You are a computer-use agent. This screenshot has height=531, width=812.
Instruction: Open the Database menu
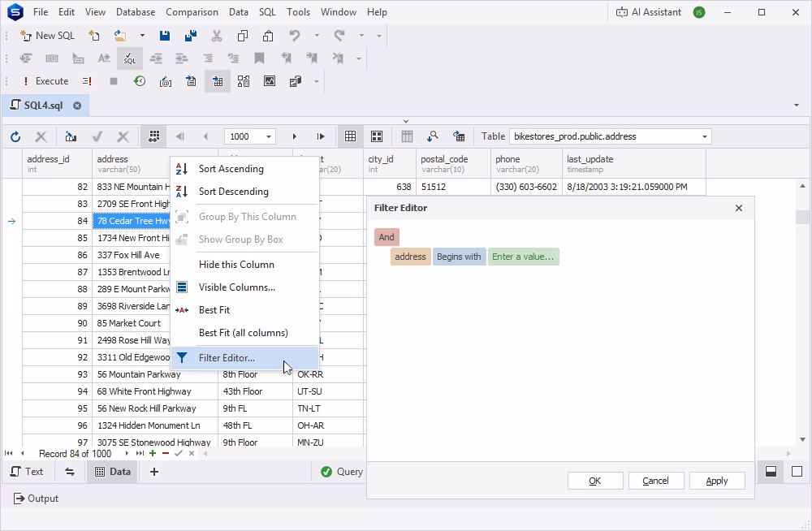136,12
